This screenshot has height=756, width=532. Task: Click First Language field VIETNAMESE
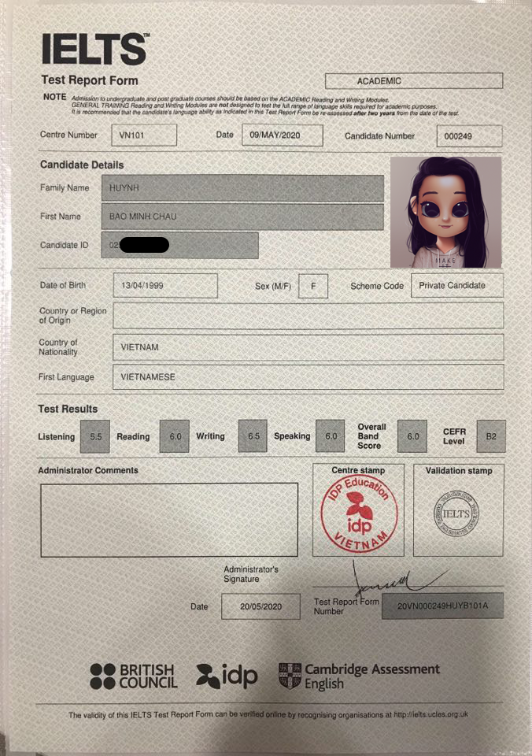pos(308,377)
